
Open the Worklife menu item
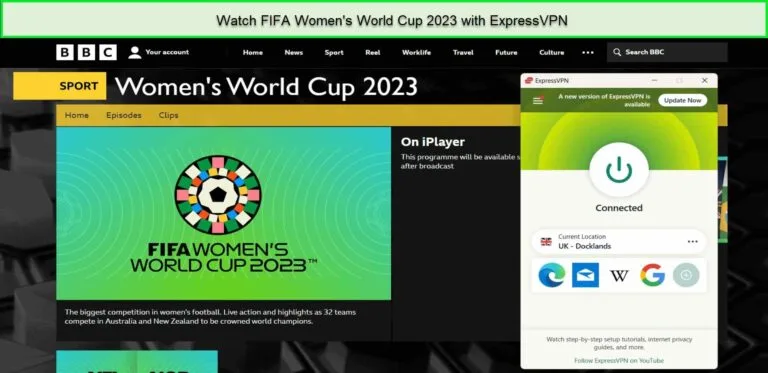(x=416, y=52)
